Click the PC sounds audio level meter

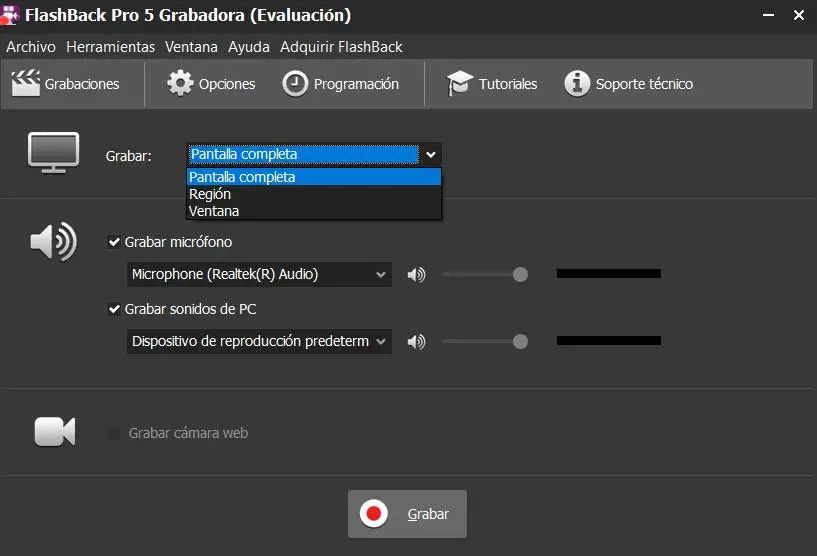click(609, 341)
